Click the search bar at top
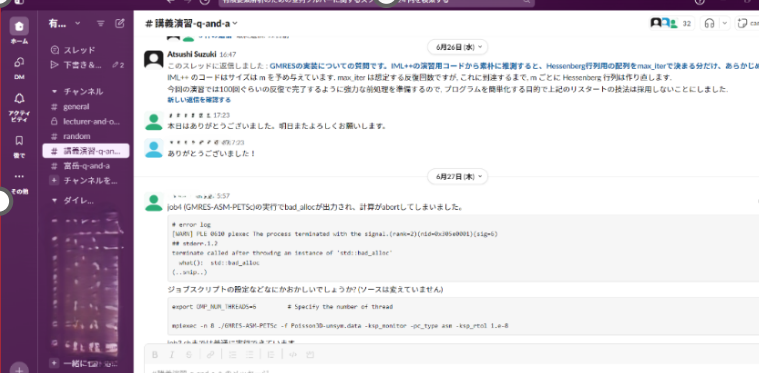Viewport: 759px width, 373px height. pos(376,1)
